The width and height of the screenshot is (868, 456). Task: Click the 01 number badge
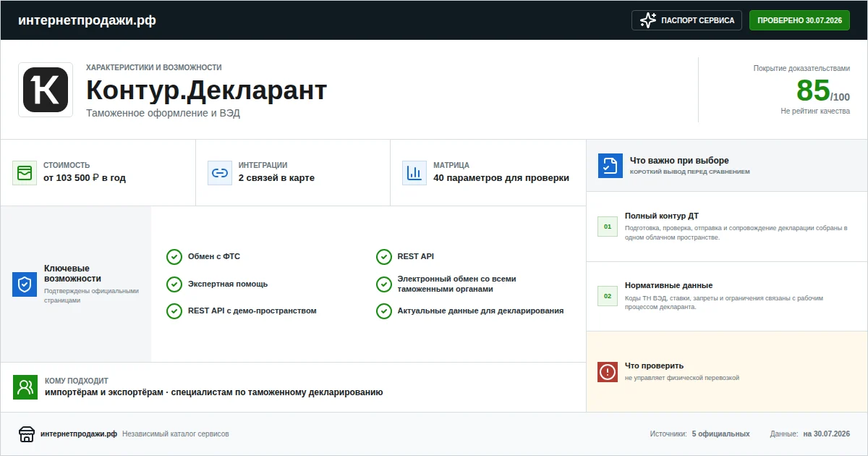(608, 227)
